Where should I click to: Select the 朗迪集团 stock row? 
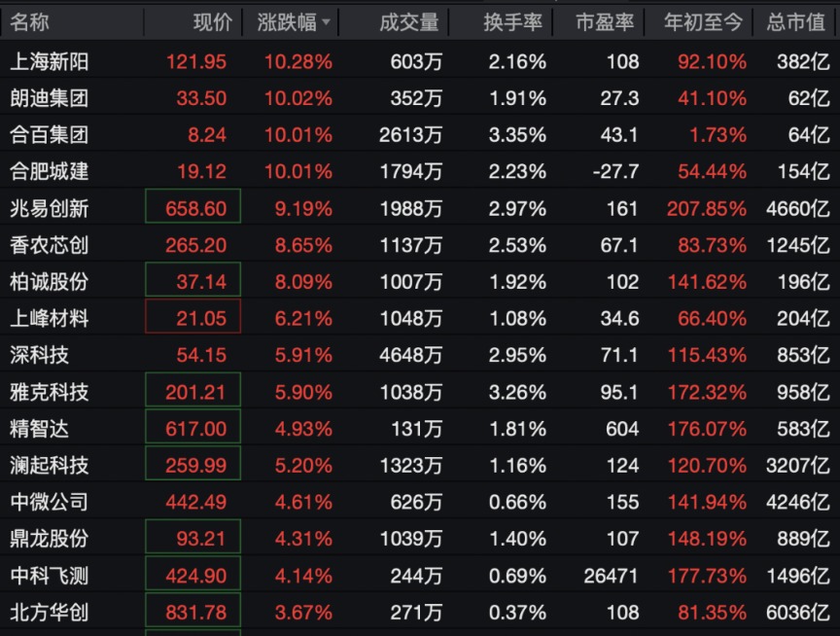click(x=420, y=97)
